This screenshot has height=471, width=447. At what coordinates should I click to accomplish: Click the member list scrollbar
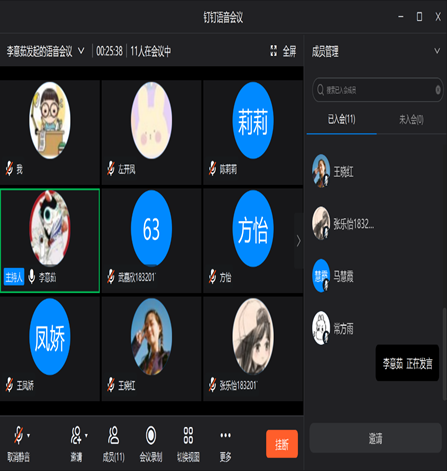tap(444, 353)
